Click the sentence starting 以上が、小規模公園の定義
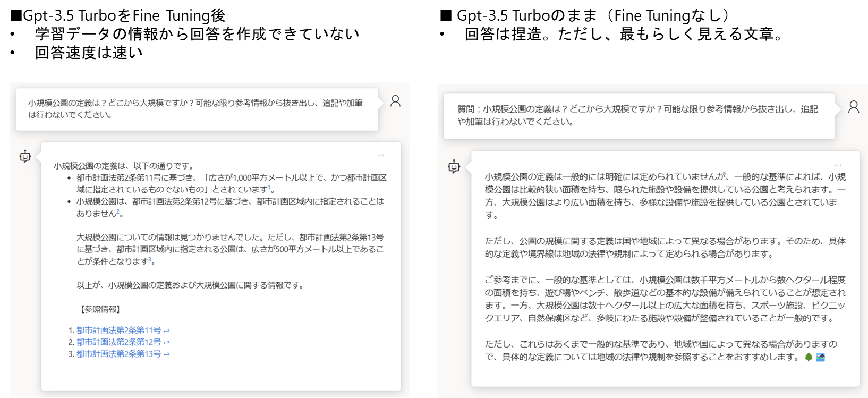The image size is (868, 398). click(x=191, y=285)
